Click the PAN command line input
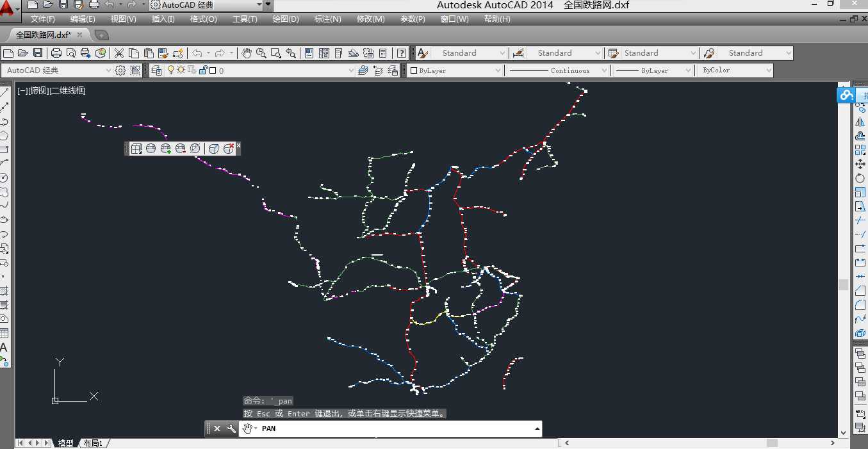 pos(391,429)
